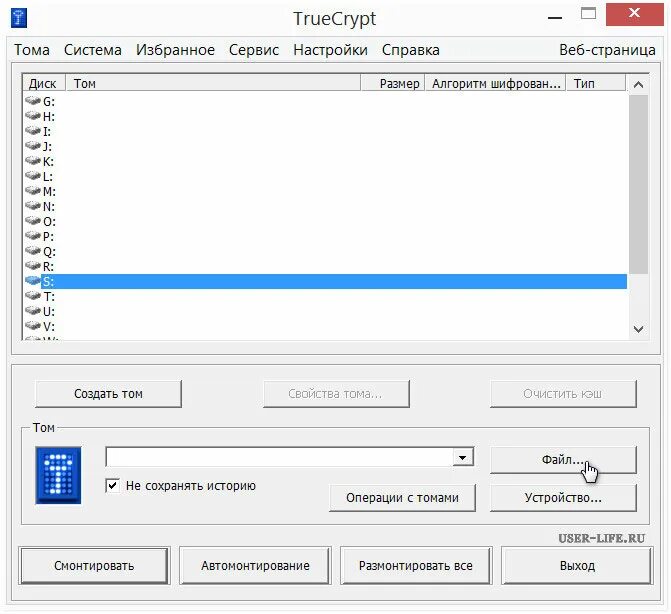Uncheck 'Не сохранять историю' checkbox
The width and height of the screenshot is (671, 614).
[113, 486]
